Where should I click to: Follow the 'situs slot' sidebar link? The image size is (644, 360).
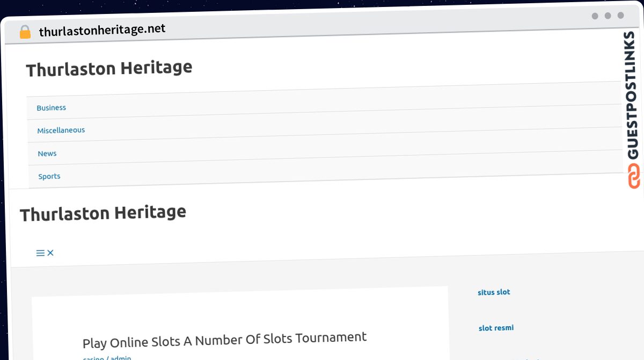pyautogui.click(x=494, y=292)
